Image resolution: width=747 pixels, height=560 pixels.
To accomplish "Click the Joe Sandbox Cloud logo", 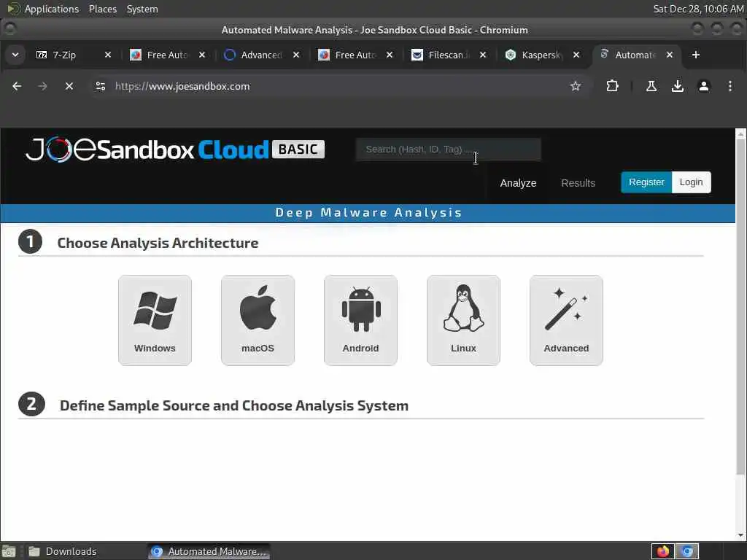I will click(175, 149).
